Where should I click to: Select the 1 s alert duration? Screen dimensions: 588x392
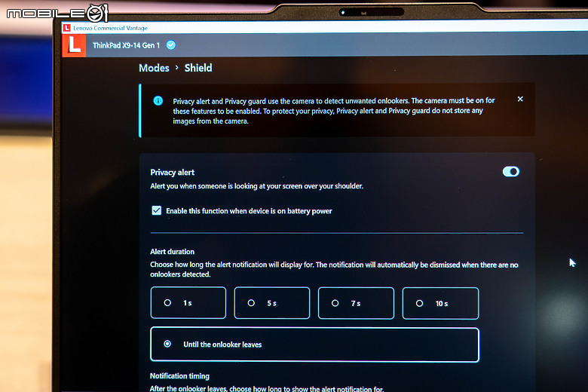tap(188, 303)
